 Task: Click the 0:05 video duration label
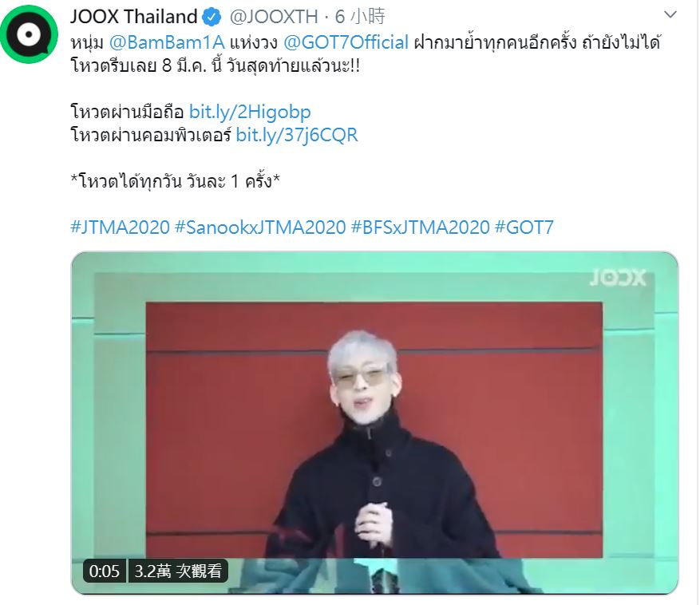[x=105, y=571]
